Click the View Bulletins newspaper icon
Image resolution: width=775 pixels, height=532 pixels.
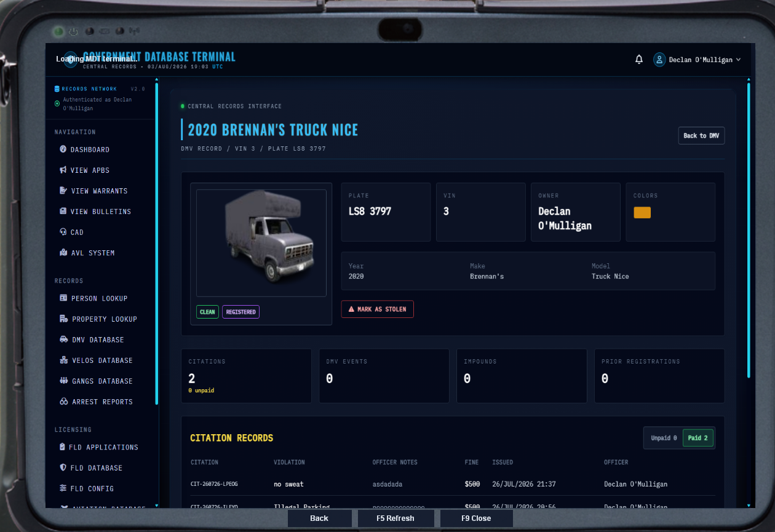point(63,212)
